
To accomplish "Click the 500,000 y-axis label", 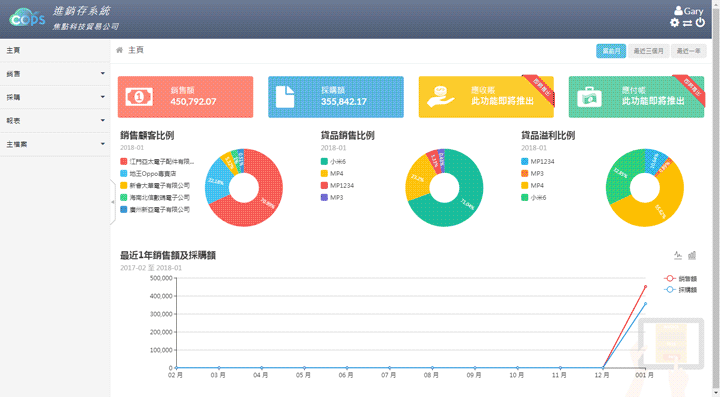I will [x=161, y=278].
